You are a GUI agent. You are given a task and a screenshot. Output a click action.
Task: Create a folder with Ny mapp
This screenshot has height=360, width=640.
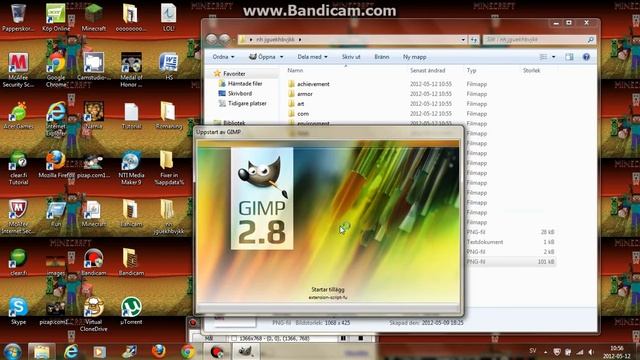414,57
